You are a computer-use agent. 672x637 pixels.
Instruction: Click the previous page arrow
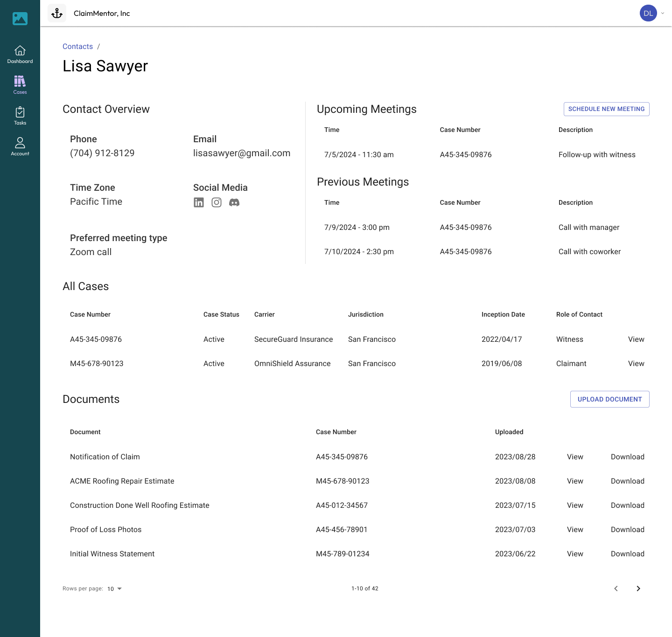[x=616, y=589]
